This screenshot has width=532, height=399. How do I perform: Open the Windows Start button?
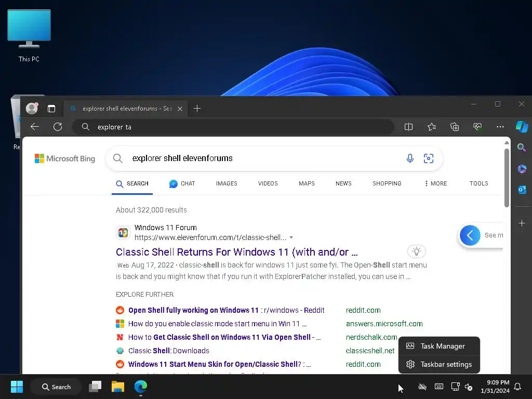point(17,387)
